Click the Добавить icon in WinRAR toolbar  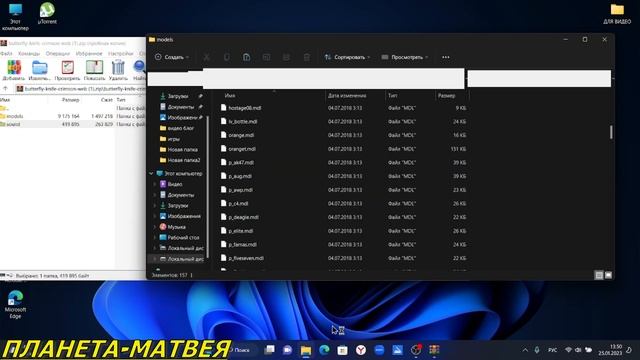pos(14,70)
